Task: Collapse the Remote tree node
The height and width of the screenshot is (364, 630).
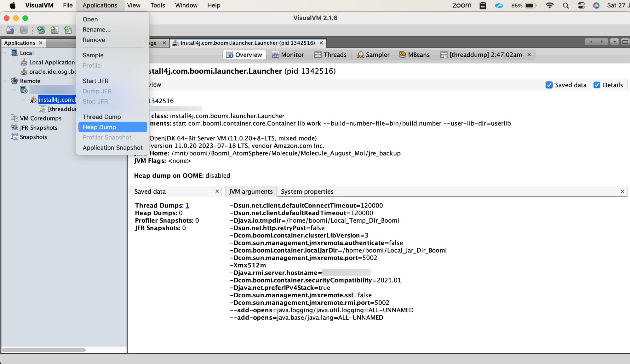Action: pos(5,81)
